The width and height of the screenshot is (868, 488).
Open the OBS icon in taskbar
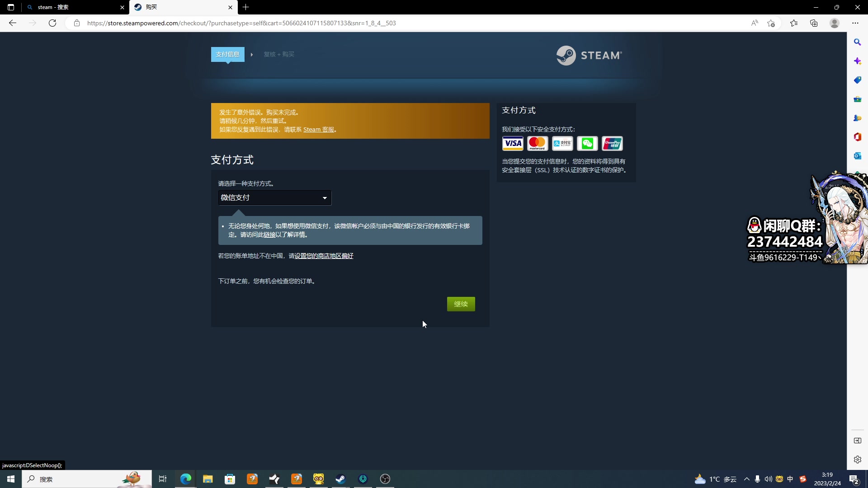385,479
